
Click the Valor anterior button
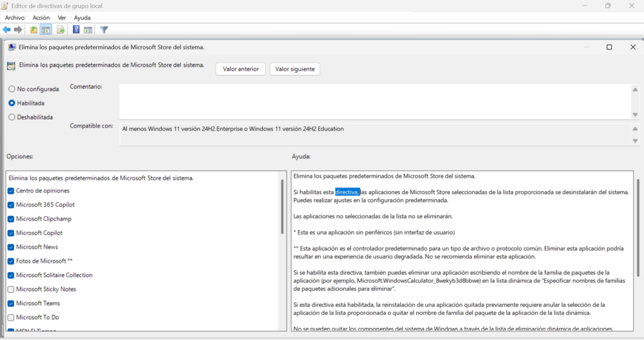[241, 69]
